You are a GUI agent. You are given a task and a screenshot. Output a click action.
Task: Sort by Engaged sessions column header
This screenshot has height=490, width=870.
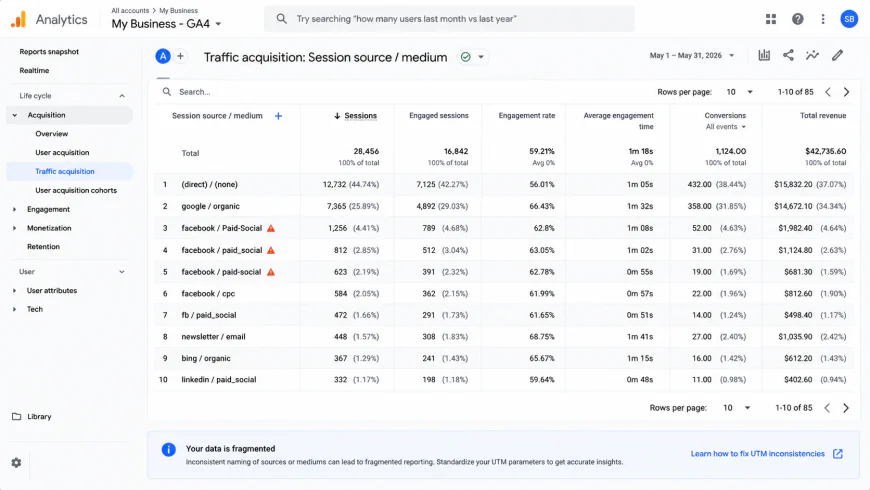[438, 115]
